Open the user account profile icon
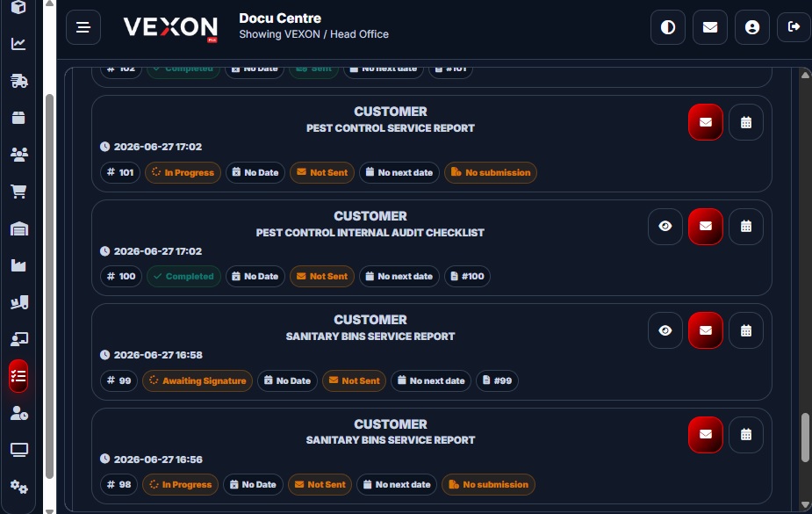812x514 pixels. coord(752,27)
